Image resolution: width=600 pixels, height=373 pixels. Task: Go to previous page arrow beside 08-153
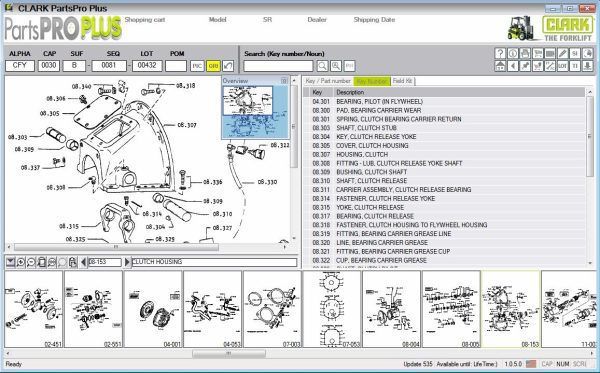point(83,262)
